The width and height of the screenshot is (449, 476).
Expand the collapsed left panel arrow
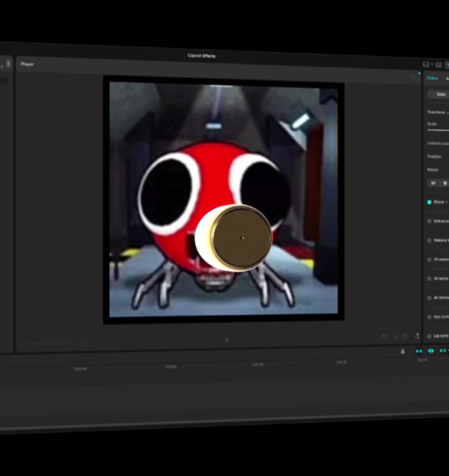point(8,64)
